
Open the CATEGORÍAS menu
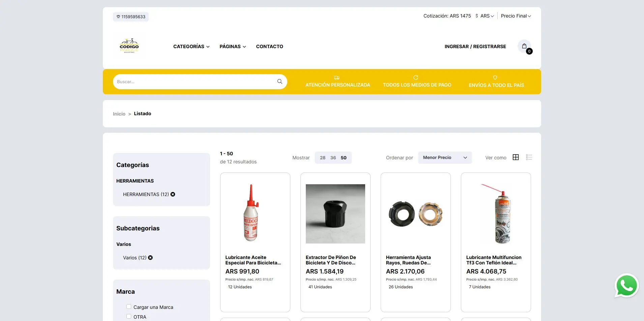(x=191, y=46)
